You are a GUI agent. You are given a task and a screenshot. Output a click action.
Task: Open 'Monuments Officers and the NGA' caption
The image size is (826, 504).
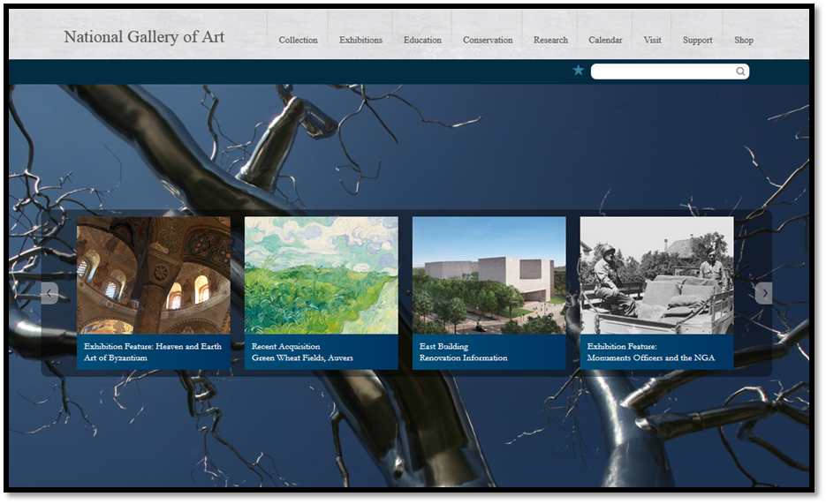(650, 352)
